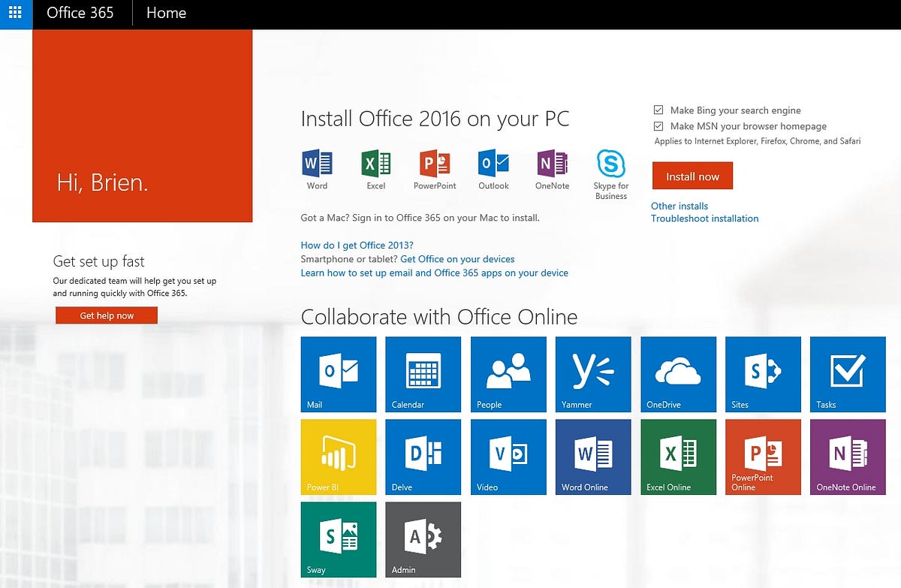Viewport: 901px width, 588px height.
Task: Open the Delve tile
Action: tap(423, 457)
